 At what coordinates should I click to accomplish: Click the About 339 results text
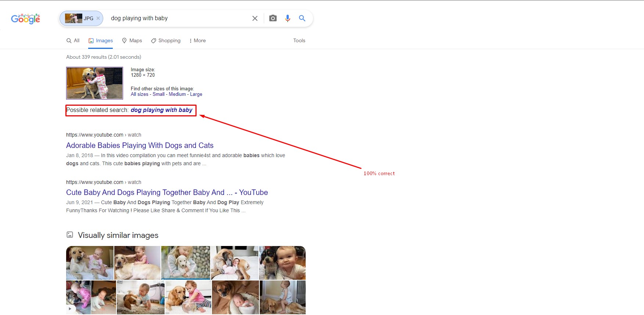104,57
